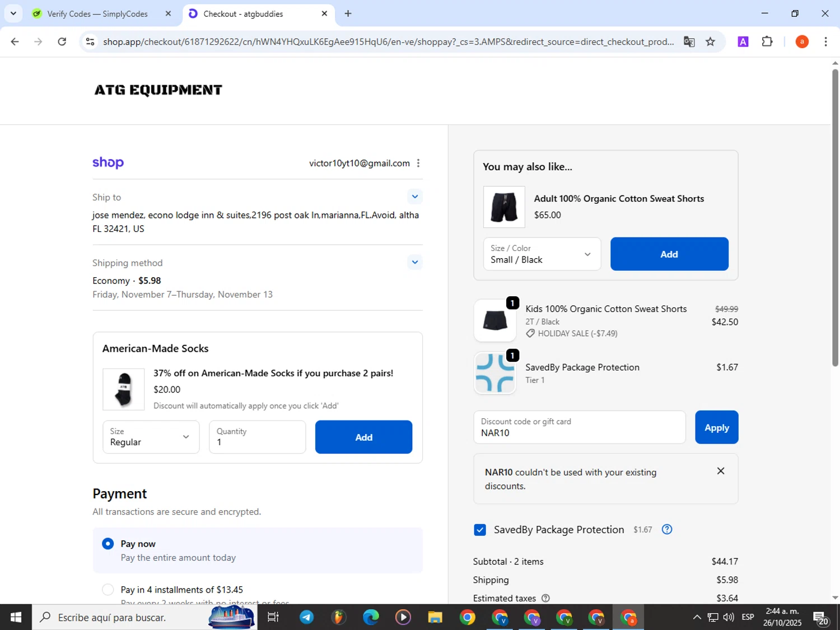The image size is (840, 630).
Task: Add American-Made Socks to order
Action: (x=363, y=437)
